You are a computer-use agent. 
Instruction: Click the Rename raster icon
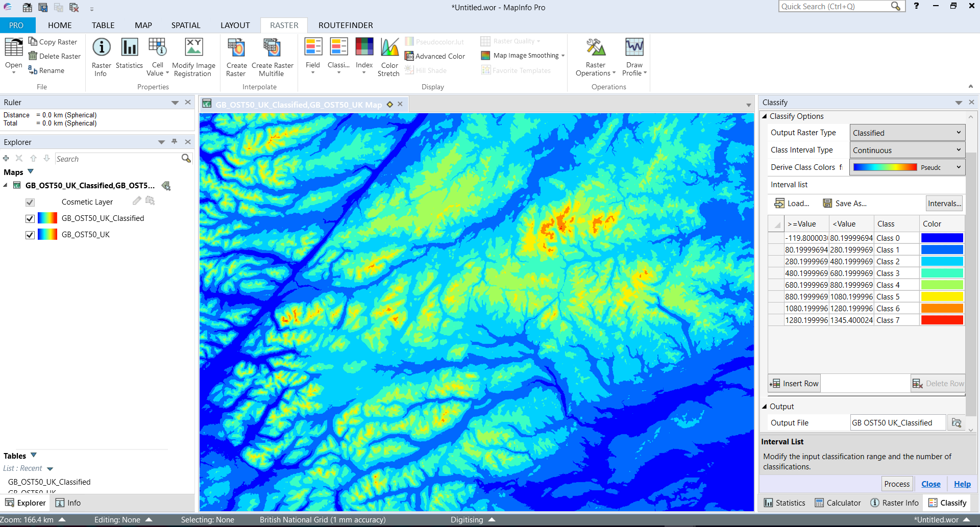33,70
